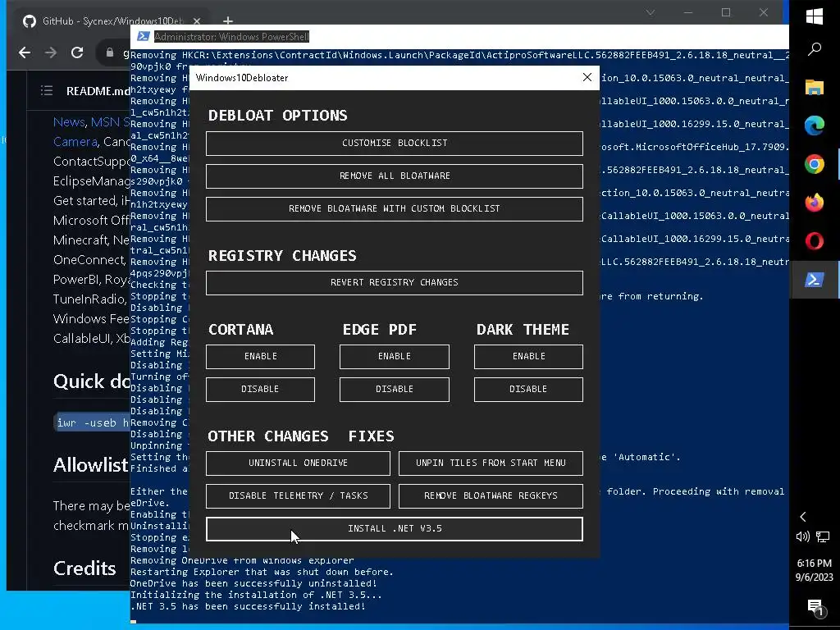Launch Firefox from taskbar
840x630 pixels.
pos(815,203)
